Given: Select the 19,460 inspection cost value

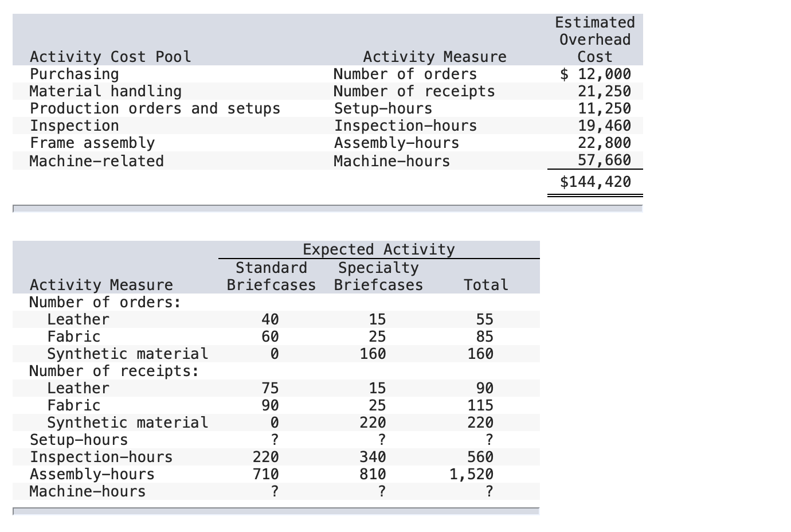Looking at the screenshot, I should pyautogui.click(x=605, y=126).
